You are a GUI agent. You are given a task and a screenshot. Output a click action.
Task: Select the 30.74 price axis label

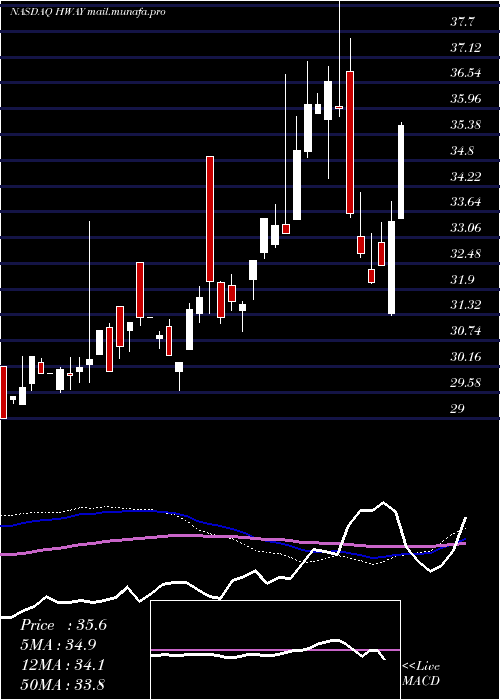[466, 331]
